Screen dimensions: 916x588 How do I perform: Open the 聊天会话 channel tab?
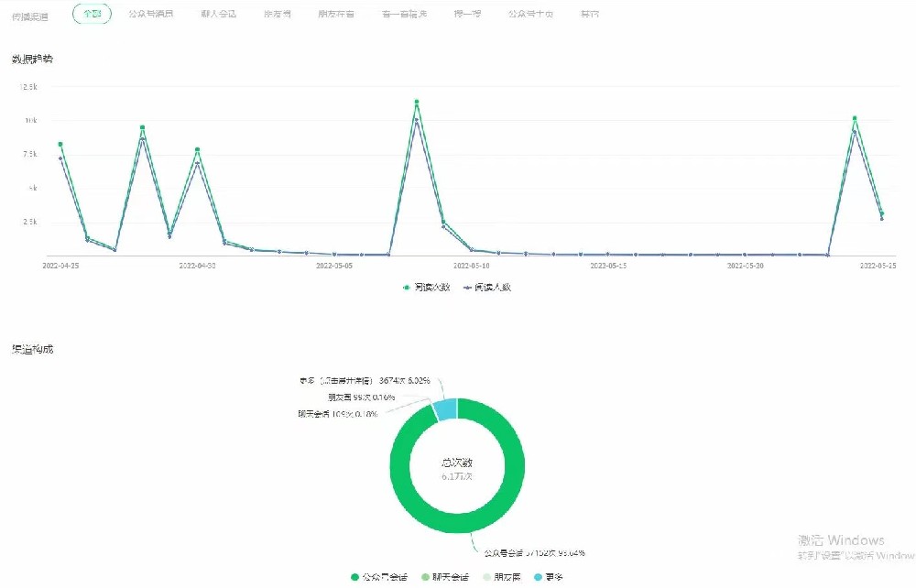tap(219, 15)
